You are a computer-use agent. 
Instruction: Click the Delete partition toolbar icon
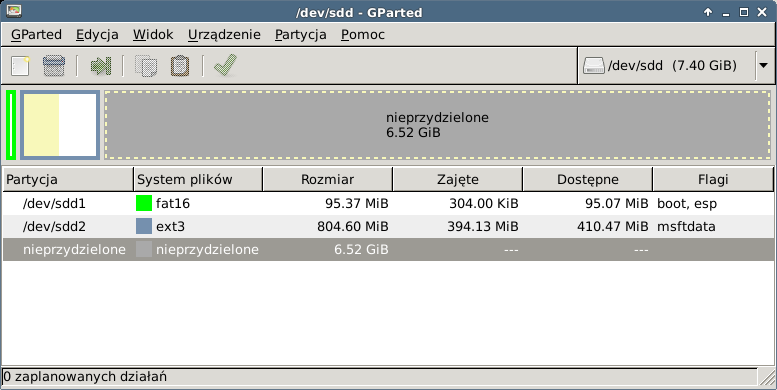point(54,66)
